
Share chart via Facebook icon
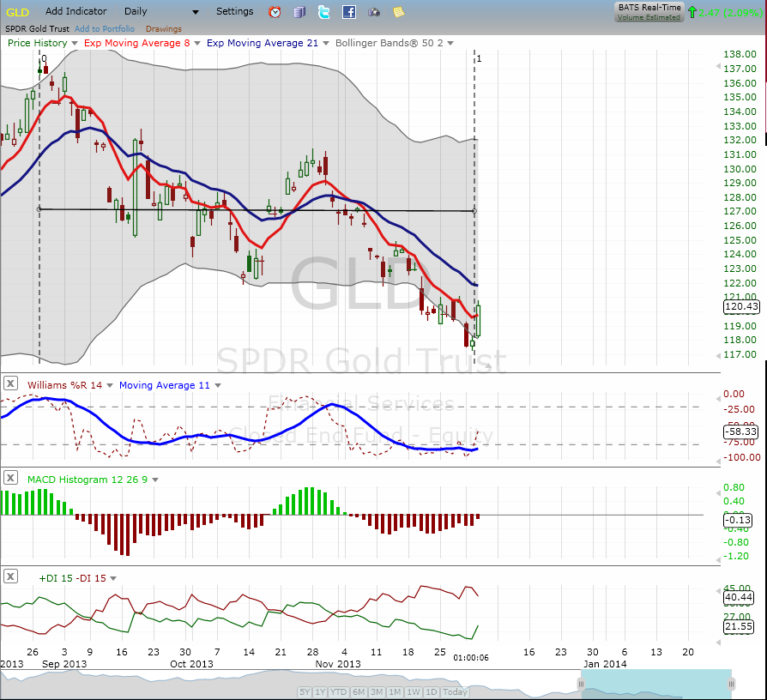349,12
